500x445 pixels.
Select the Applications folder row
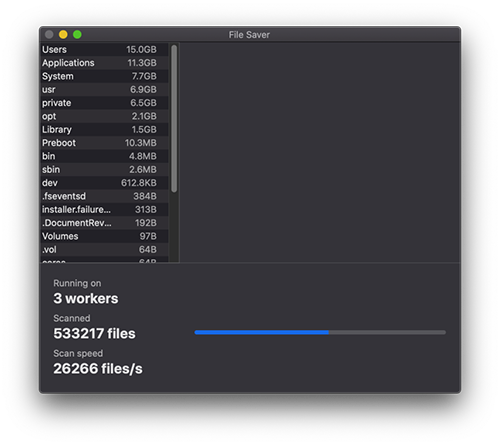tap(104, 63)
